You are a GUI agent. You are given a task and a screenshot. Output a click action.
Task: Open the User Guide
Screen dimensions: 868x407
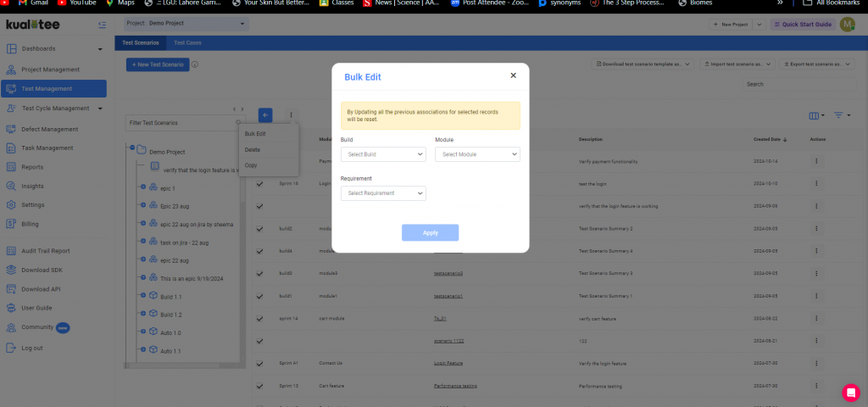pos(36,308)
